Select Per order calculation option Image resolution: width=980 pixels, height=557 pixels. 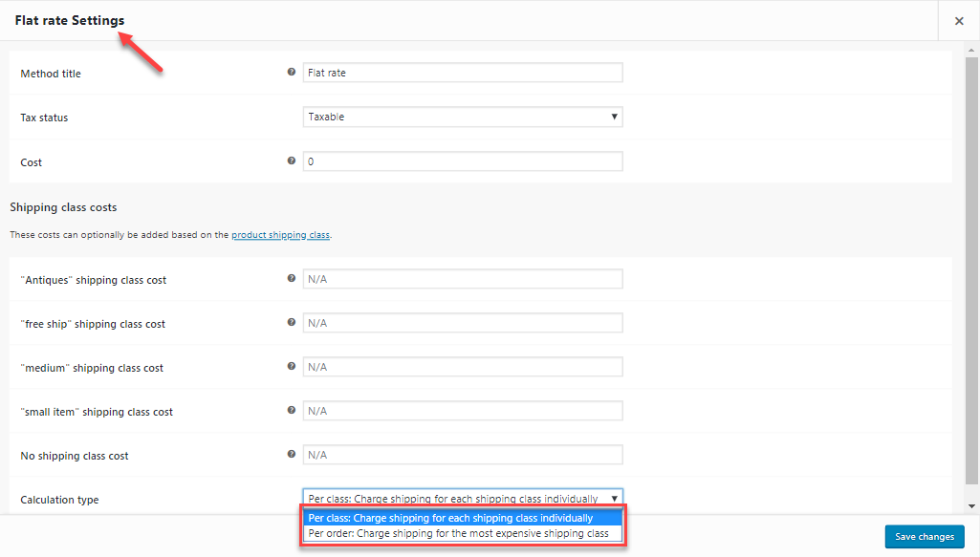point(463,533)
